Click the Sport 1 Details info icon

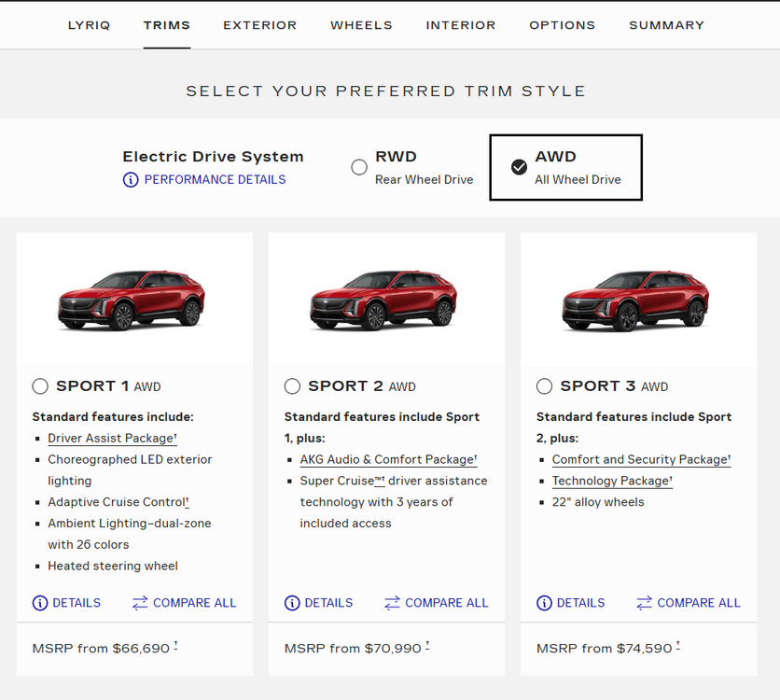pyautogui.click(x=40, y=603)
